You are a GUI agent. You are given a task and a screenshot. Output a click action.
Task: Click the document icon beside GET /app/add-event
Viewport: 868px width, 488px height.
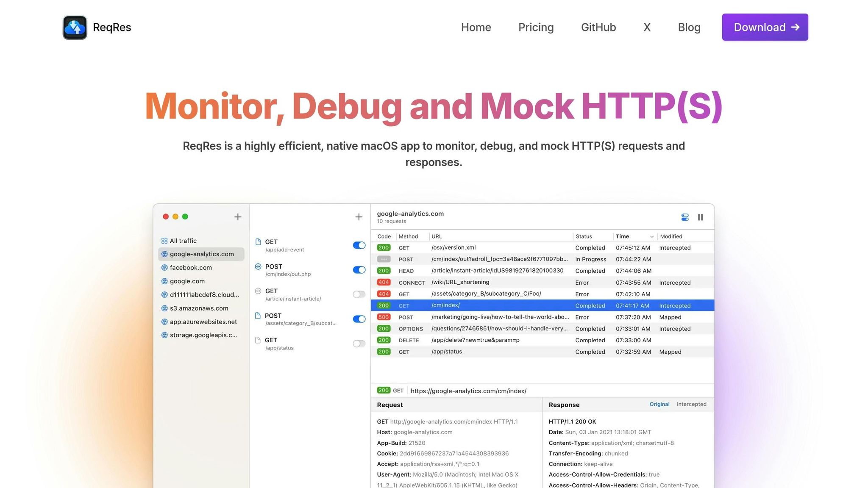(x=258, y=242)
